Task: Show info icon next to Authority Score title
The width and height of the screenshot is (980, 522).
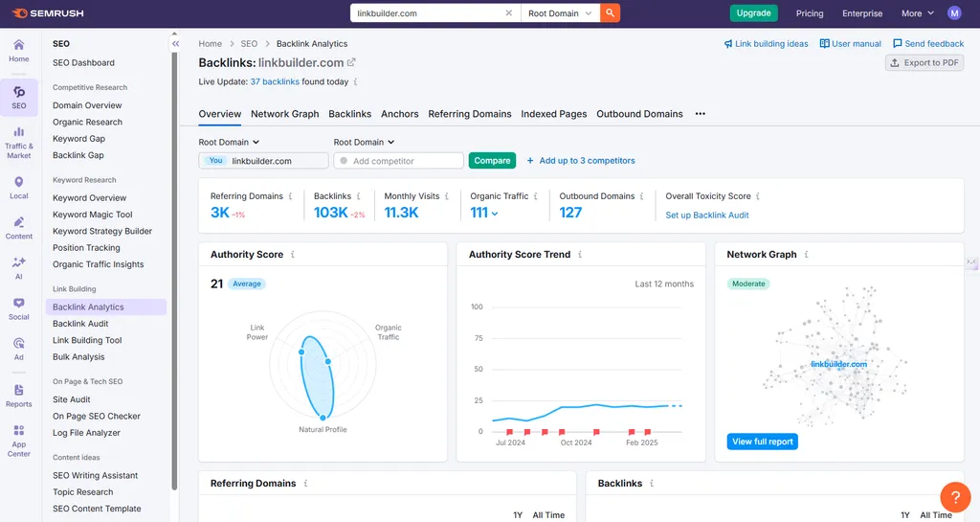Action: coord(293,255)
